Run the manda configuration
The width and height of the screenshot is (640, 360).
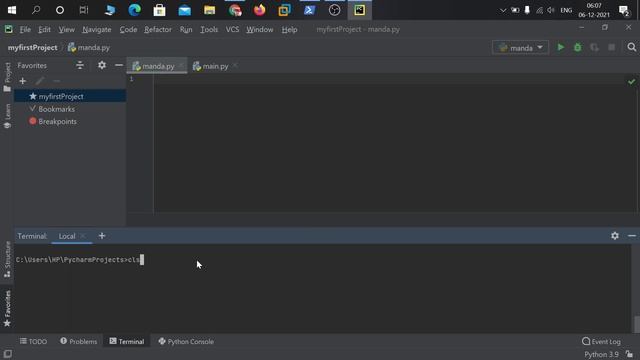(x=560, y=47)
